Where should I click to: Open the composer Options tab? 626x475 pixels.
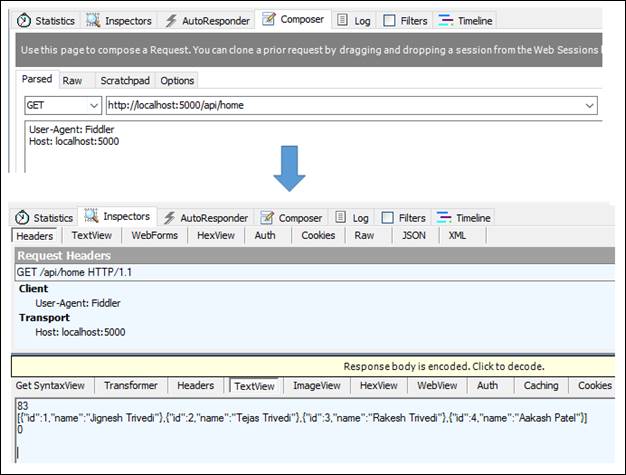pos(177,81)
